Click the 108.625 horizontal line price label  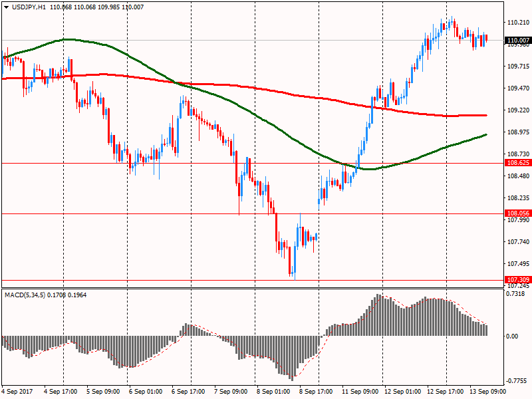coord(518,163)
